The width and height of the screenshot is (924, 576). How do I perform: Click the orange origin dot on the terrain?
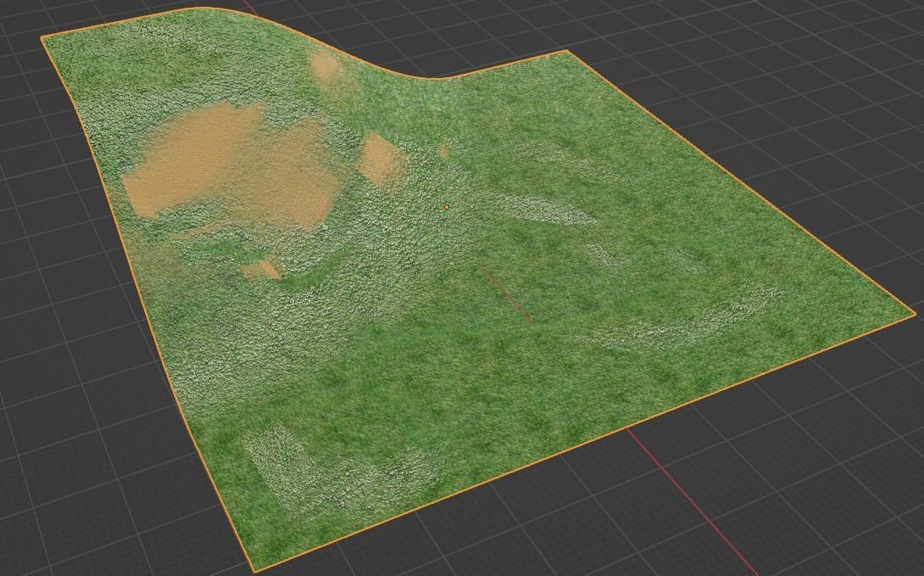pyautogui.click(x=447, y=207)
